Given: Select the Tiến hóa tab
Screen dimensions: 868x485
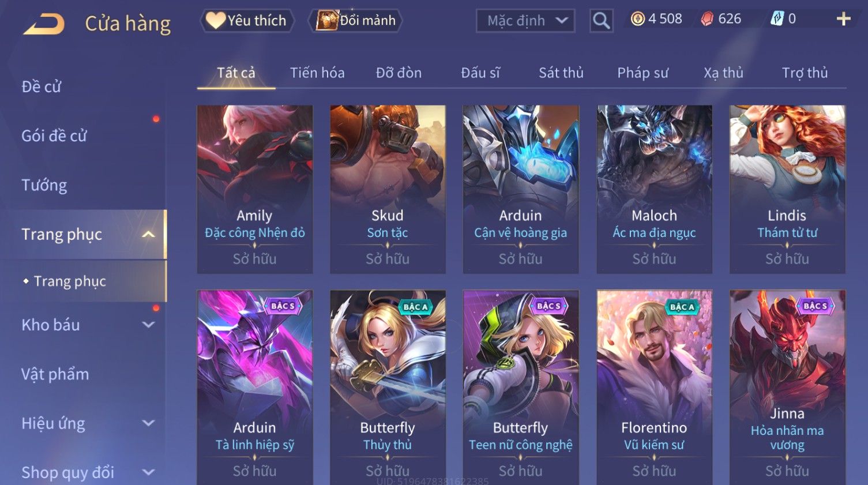Looking at the screenshot, I should coord(317,73).
